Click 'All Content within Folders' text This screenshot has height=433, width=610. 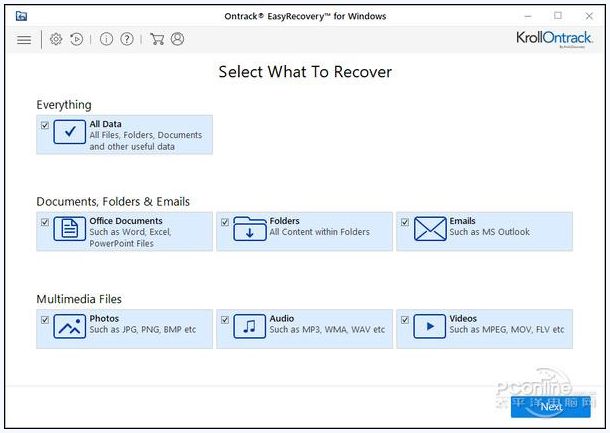tap(319, 232)
